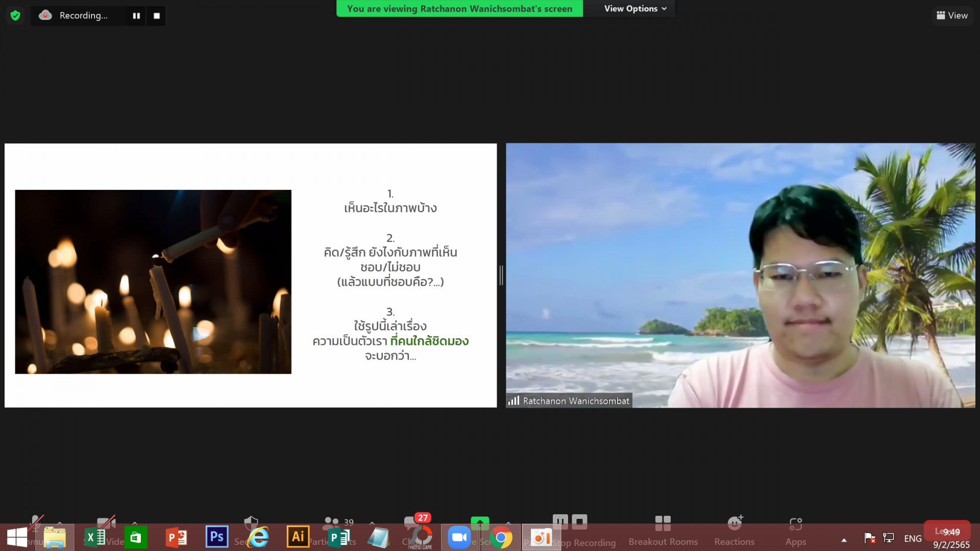Show hidden system tray icons
Screen dimensions: 980x551
click(x=844, y=540)
